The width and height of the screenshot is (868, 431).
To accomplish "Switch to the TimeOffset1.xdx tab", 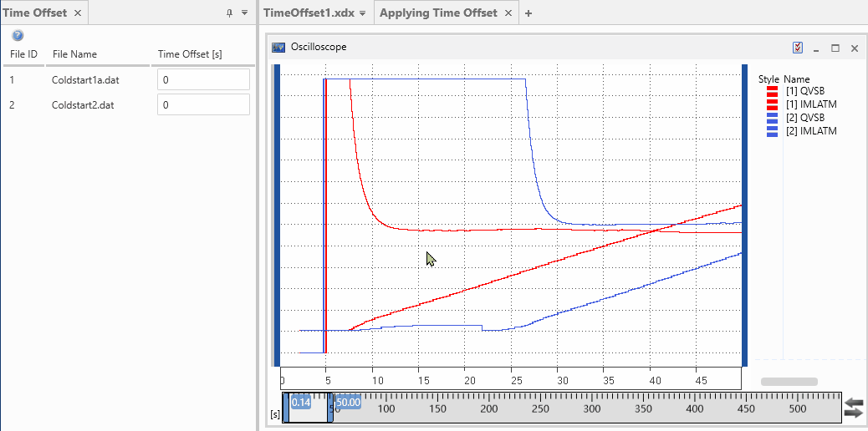I will [309, 13].
